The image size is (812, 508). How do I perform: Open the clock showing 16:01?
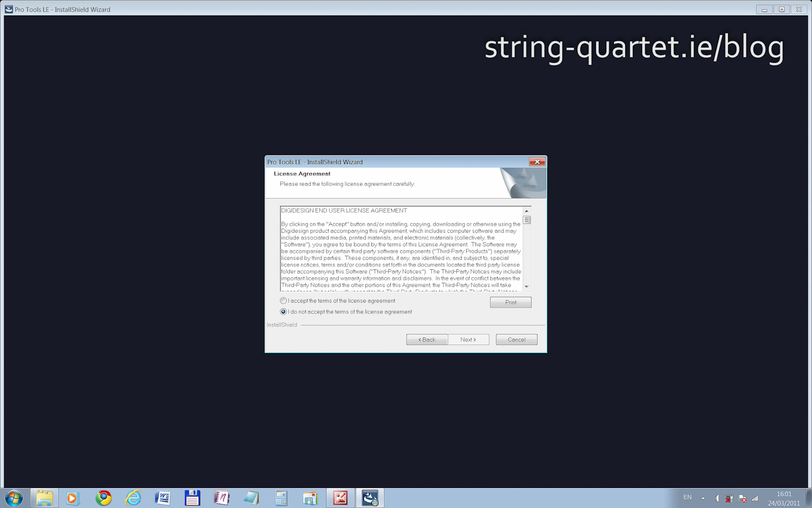click(784, 498)
